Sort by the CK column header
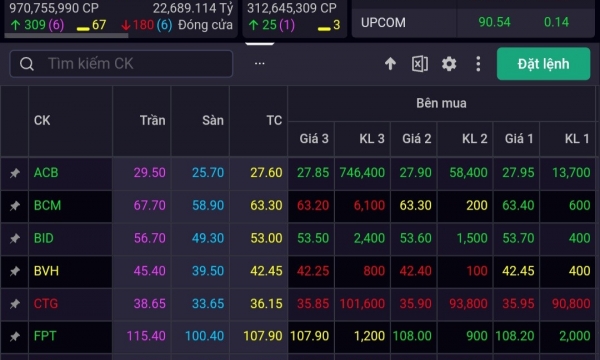 click(42, 121)
